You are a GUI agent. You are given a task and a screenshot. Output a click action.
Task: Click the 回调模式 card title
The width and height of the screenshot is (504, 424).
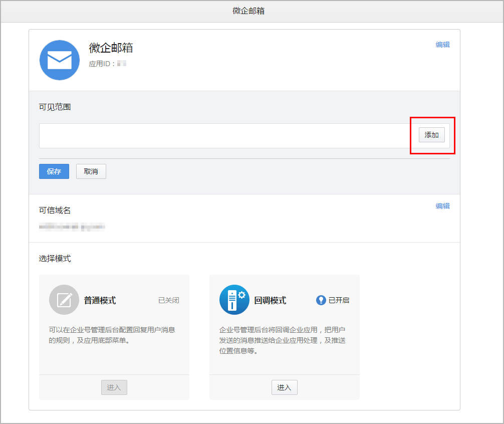270,300
